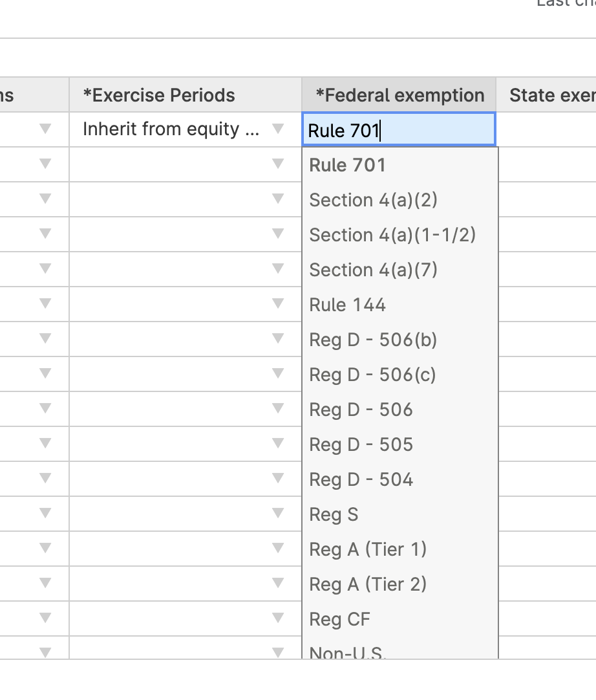The image size is (596, 700).
Task: Pick Section 4(a)(1-1/2) from the list
Action: click(392, 235)
